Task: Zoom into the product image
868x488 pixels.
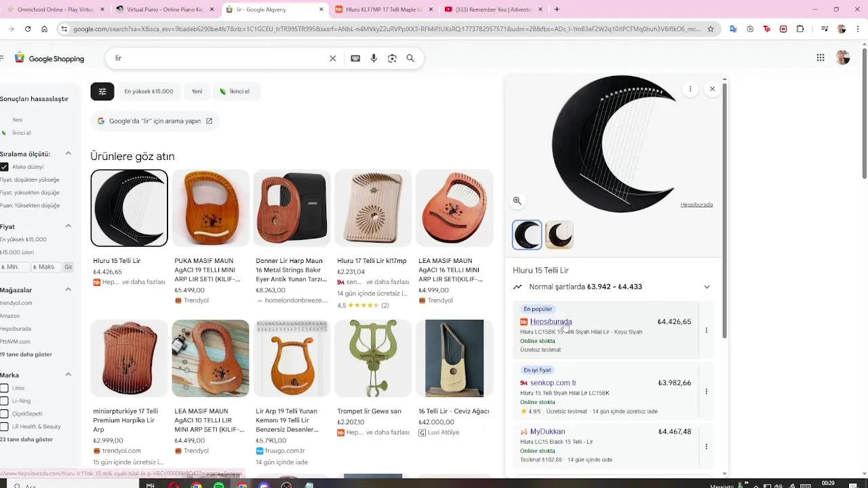Action: [517, 201]
